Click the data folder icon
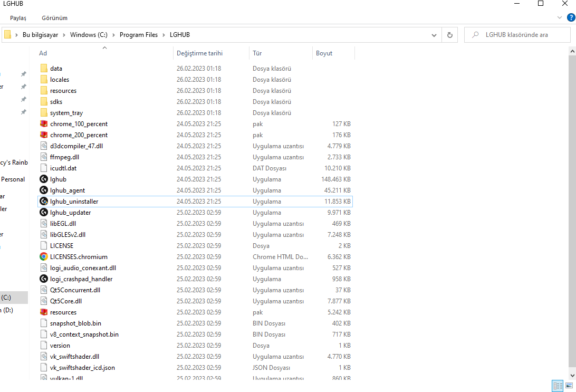576x392 pixels. (x=44, y=69)
